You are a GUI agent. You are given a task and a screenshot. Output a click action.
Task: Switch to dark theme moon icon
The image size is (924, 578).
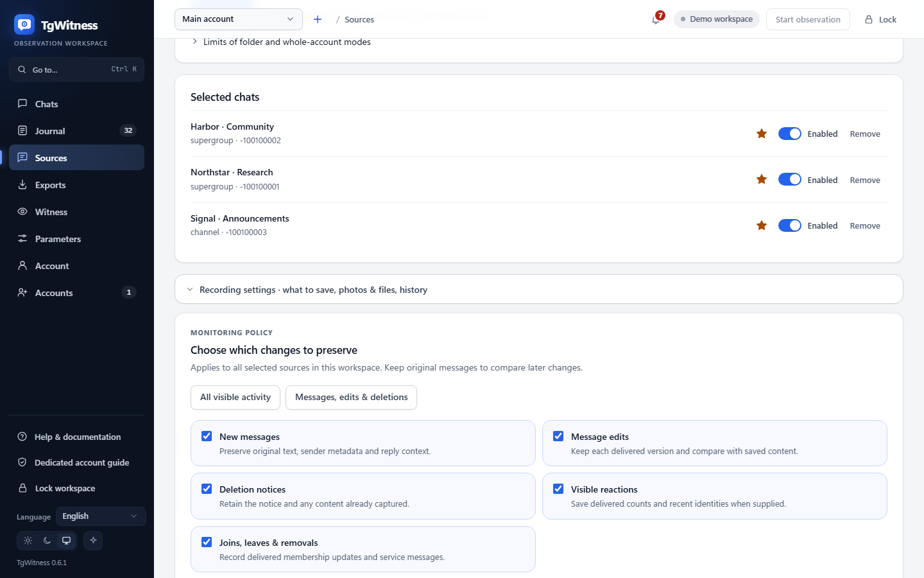pos(47,541)
